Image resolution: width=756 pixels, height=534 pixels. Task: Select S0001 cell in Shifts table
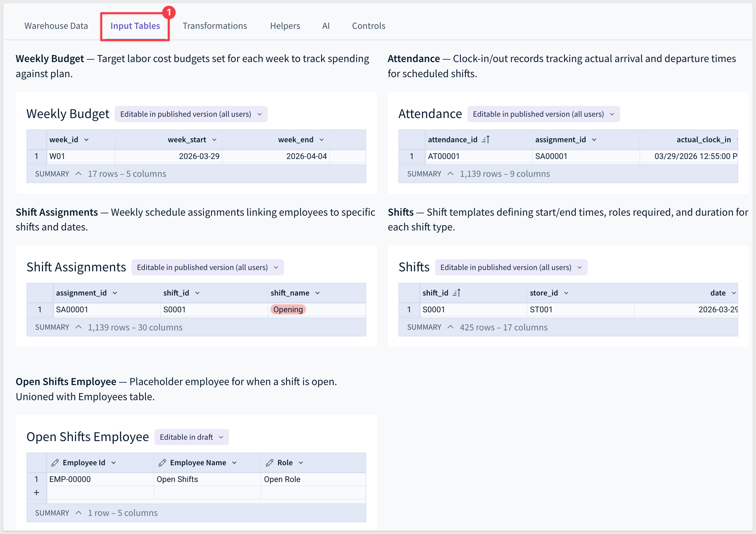pyautogui.click(x=474, y=310)
